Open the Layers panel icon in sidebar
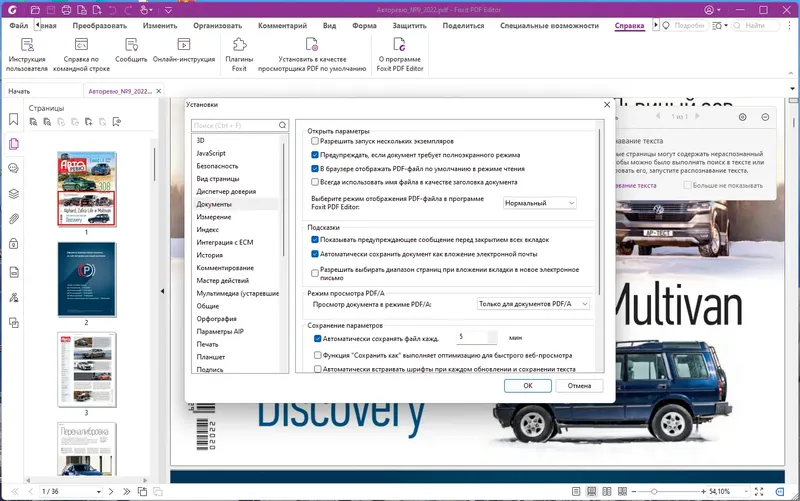This screenshot has width=800, height=501. point(14,194)
